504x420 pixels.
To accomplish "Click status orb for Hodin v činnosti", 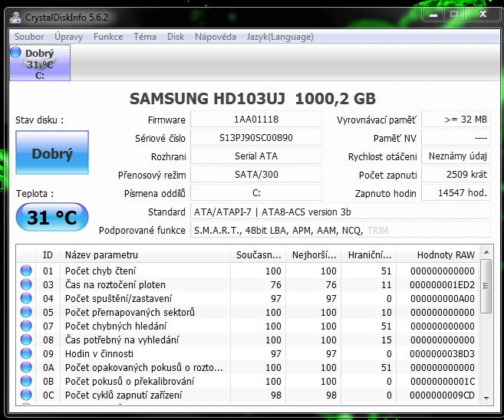I will click(26, 353).
